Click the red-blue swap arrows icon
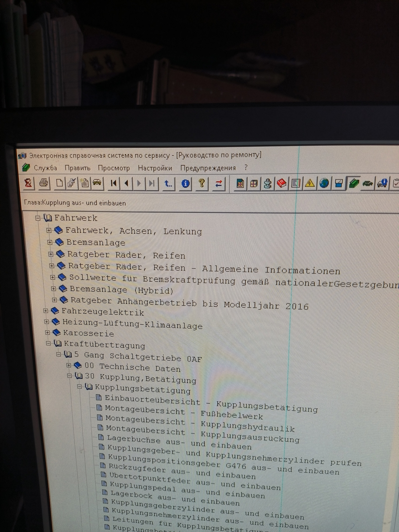The image size is (399, 532). (x=219, y=184)
